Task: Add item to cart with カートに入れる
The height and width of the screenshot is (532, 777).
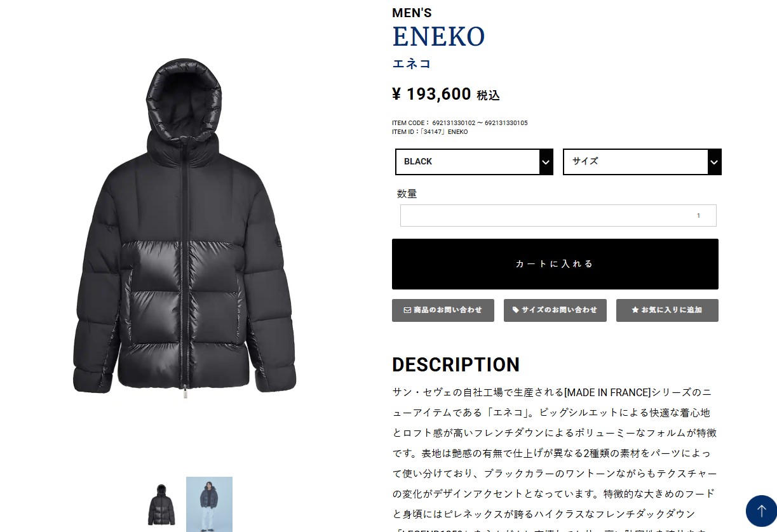Action: coord(555,264)
